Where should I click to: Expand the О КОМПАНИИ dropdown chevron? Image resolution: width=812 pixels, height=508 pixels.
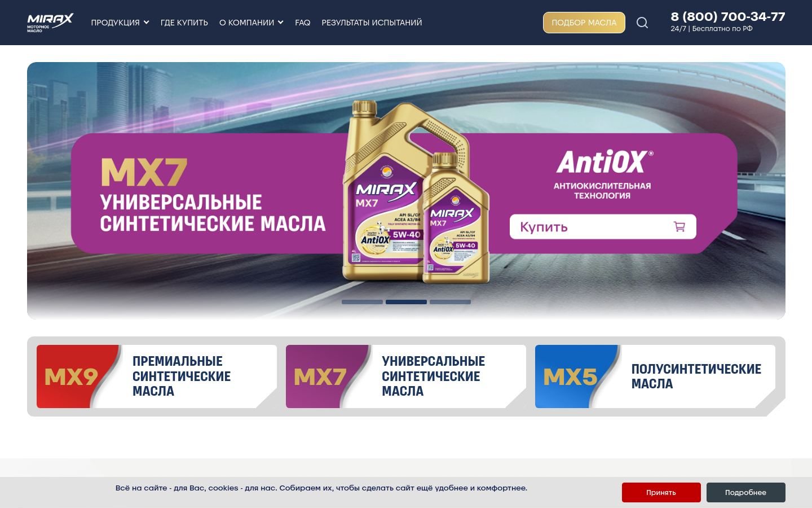[x=280, y=23]
